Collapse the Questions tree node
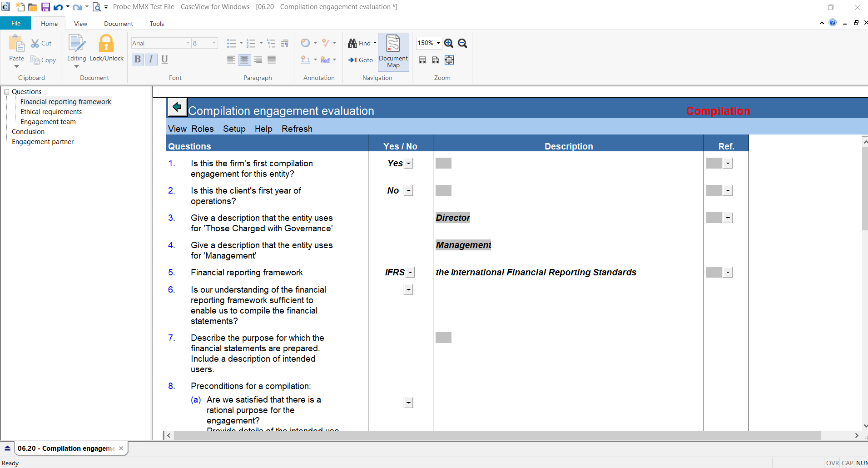 pyautogui.click(x=7, y=92)
